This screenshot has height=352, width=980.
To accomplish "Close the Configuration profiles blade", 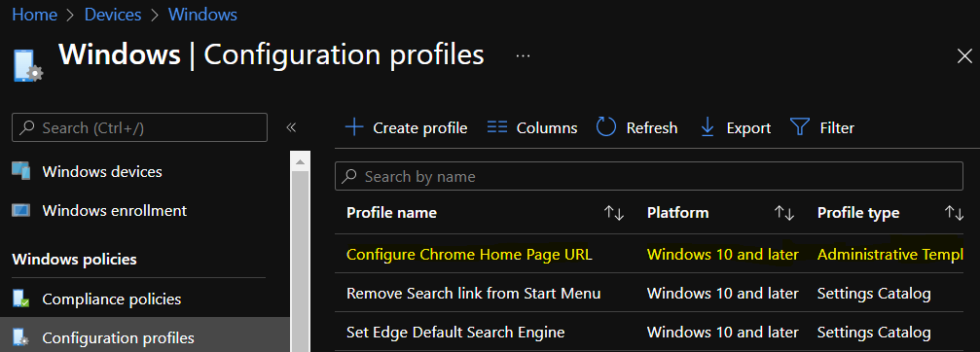I will (x=964, y=56).
